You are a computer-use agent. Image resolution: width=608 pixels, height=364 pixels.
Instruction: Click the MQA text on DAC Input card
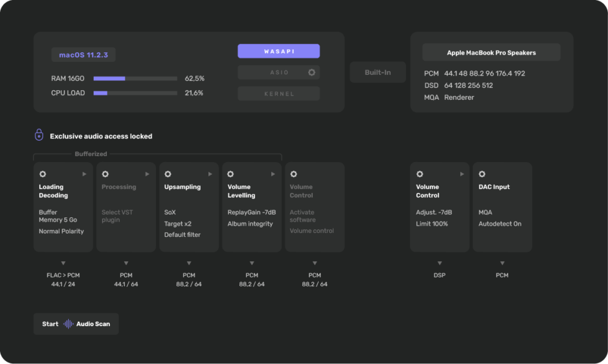click(x=485, y=213)
